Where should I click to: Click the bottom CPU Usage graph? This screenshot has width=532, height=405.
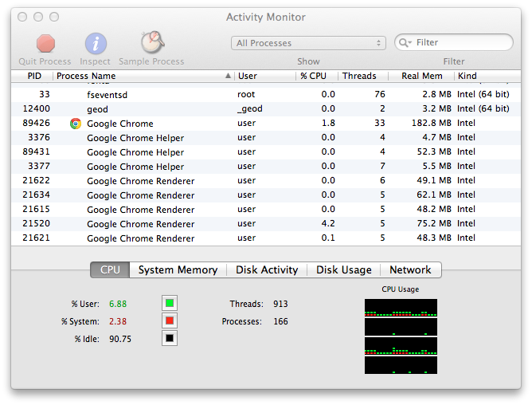point(401,365)
